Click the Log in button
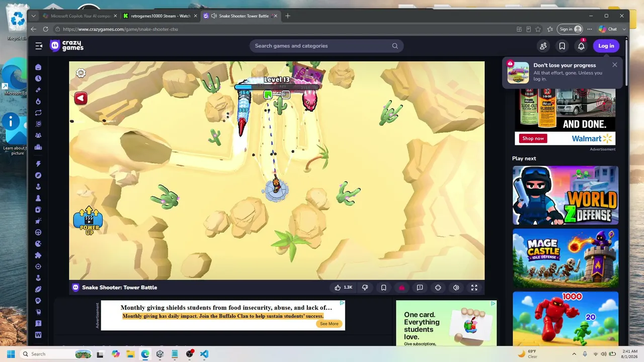The width and height of the screenshot is (644, 362). [606, 46]
